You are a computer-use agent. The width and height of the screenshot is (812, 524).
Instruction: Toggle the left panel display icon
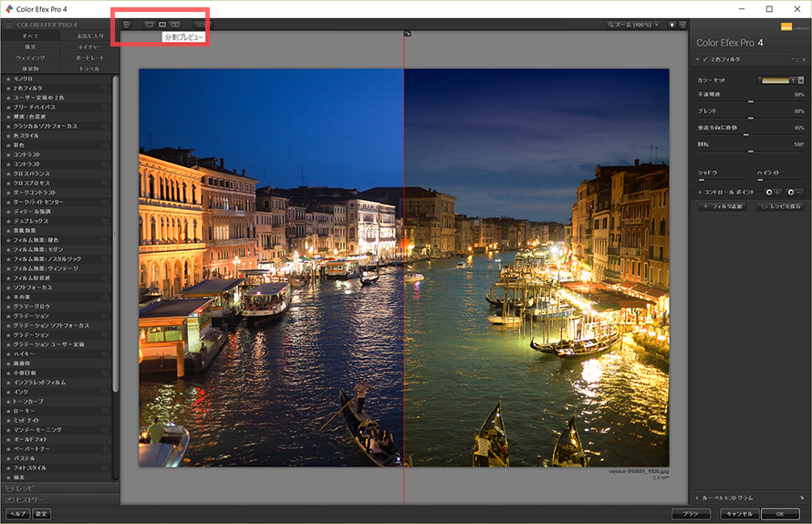tap(127, 25)
